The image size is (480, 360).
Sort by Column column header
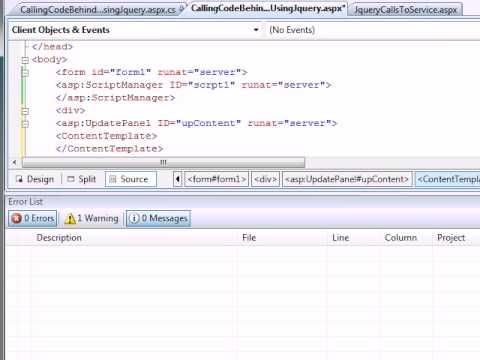pyautogui.click(x=401, y=238)
